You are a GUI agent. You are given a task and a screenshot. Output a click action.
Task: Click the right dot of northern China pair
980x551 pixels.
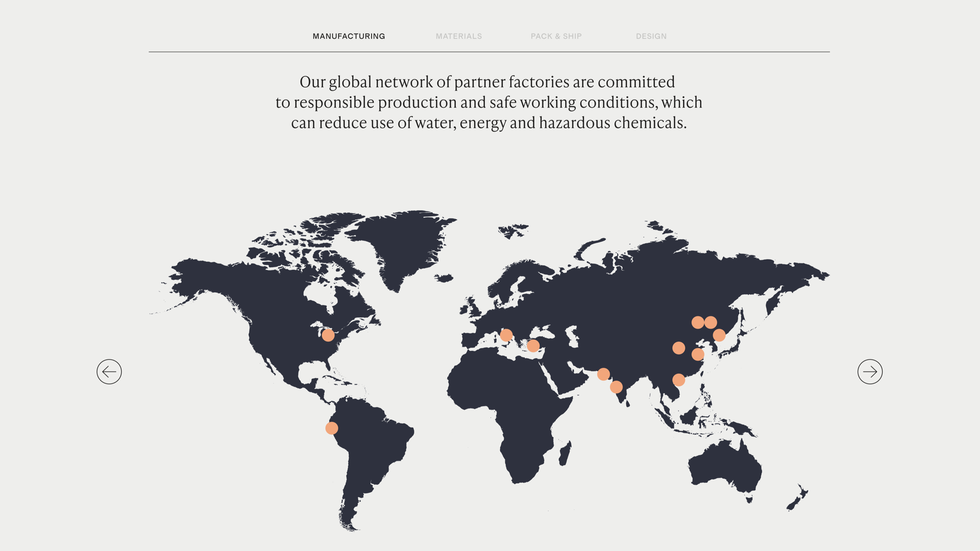[710, 322]
